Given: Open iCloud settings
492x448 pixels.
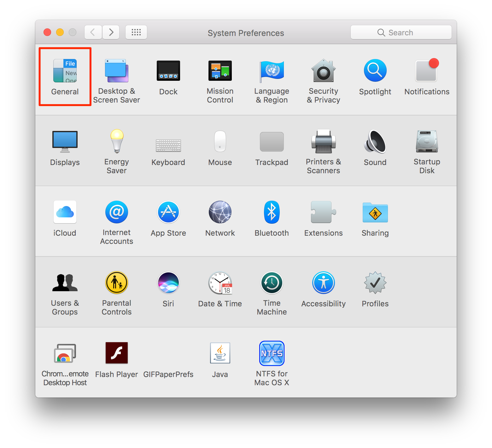Looking at the screenshot, I should pos(65,219).
